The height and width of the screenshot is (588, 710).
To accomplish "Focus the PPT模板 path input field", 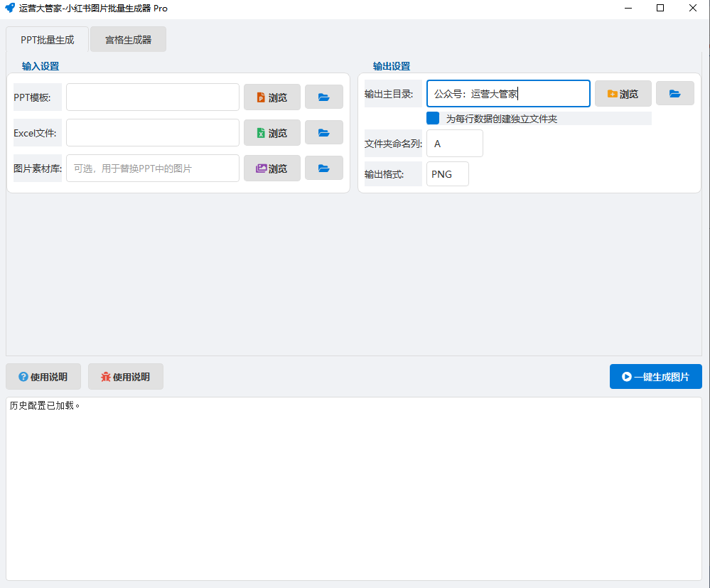I will (x=153, y=97).
